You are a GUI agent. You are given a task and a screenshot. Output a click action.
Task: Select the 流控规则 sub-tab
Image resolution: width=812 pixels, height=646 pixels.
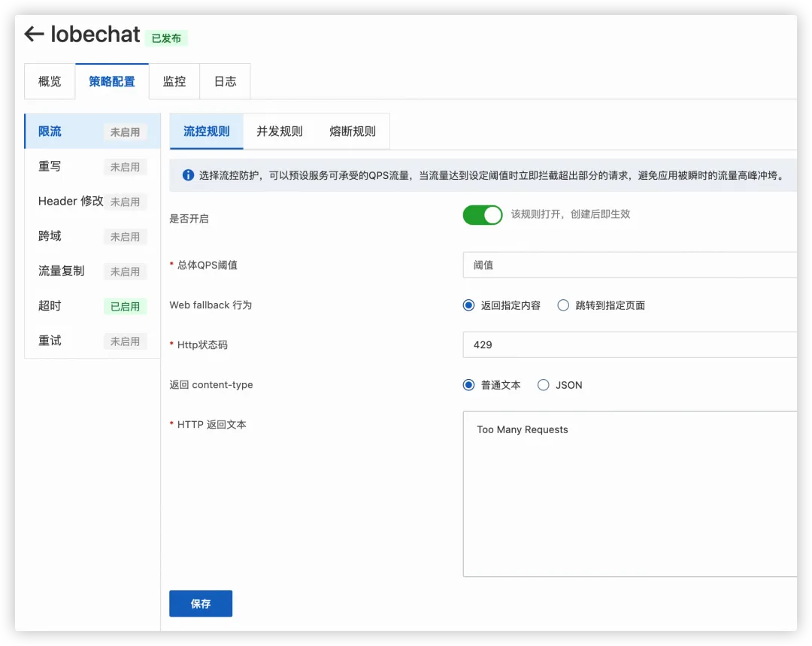pos(207,131)
